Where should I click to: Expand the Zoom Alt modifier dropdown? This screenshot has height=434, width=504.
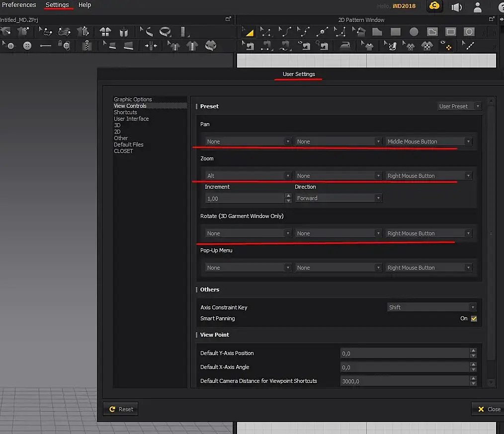248,176
